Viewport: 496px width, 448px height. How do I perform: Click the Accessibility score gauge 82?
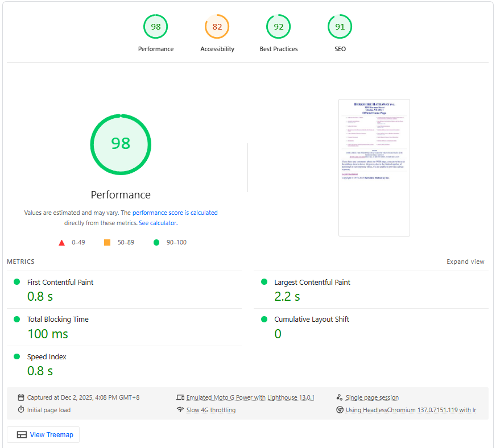click(x=217, y=27)
